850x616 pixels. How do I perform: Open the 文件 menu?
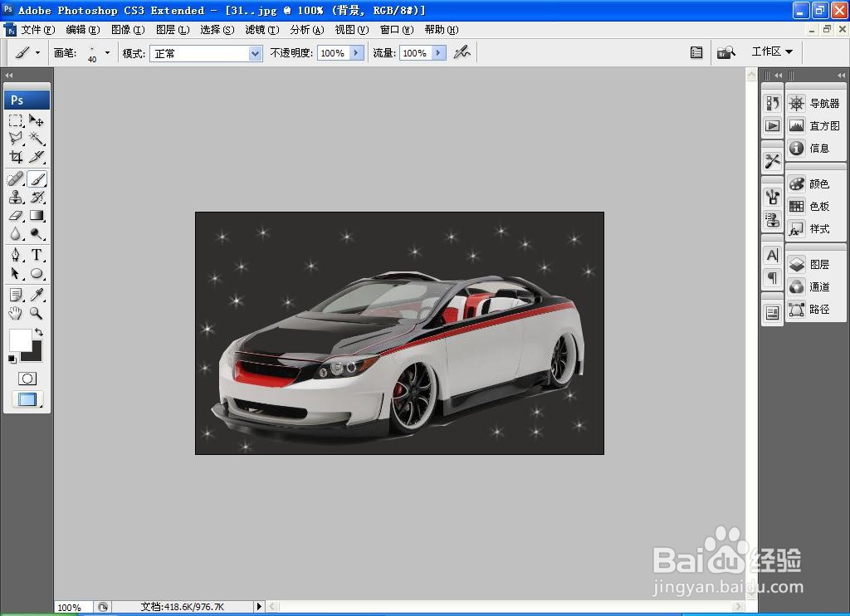click(x=38, y=30)
